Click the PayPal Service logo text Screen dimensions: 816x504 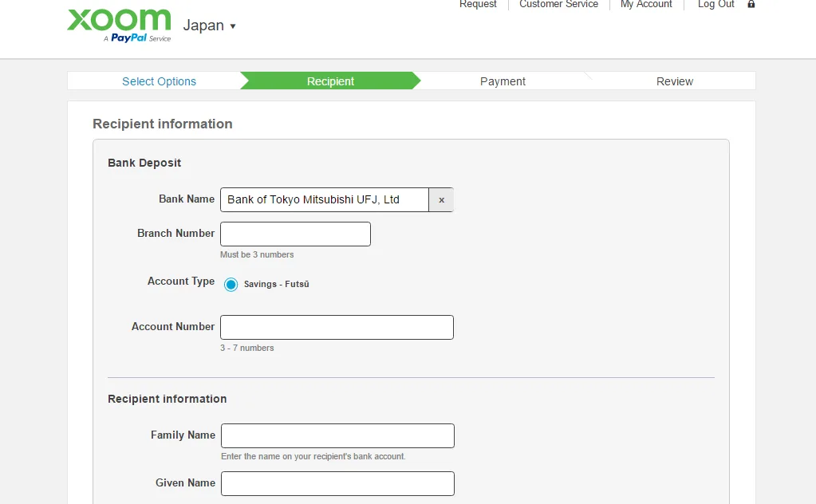coord(140,38)
